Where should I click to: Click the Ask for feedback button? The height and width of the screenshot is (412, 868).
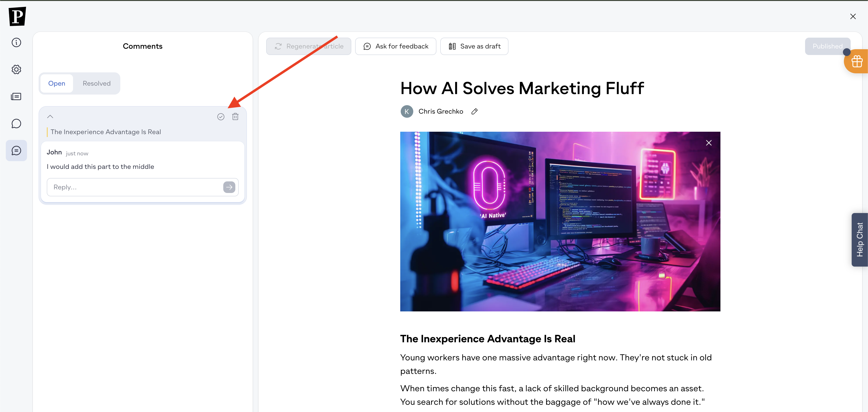click(396, 46)
